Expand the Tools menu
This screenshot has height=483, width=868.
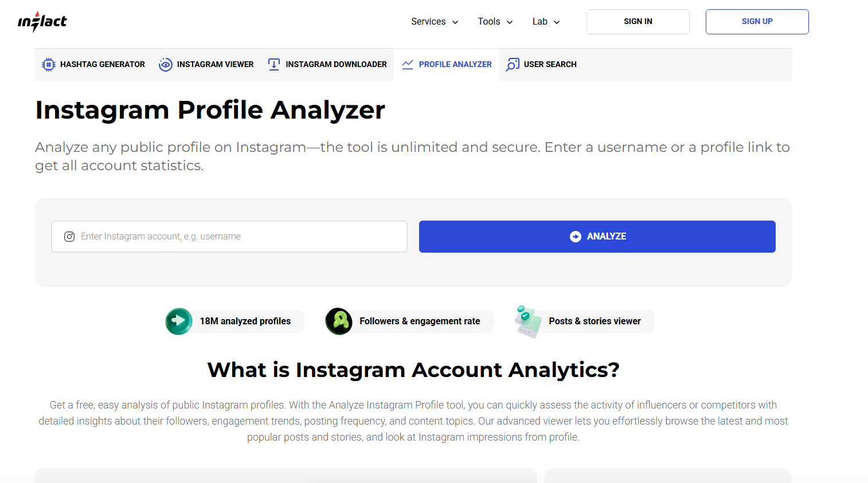(x=495, y=21)
